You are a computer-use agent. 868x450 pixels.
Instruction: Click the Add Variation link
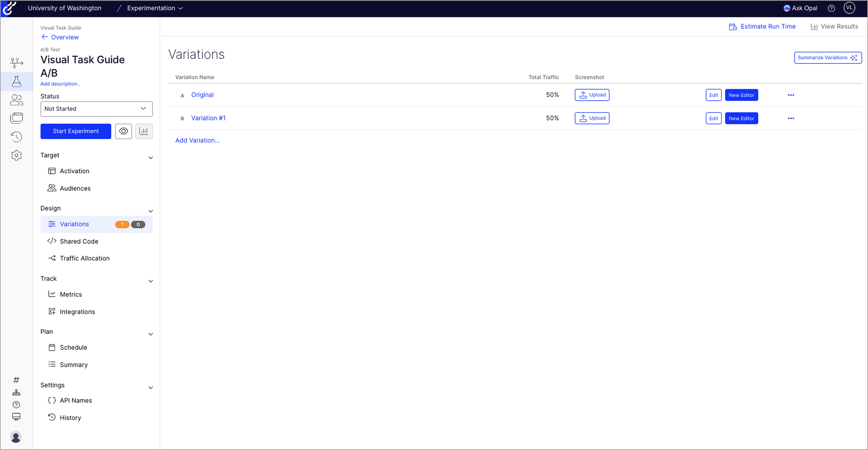(197, 140)
